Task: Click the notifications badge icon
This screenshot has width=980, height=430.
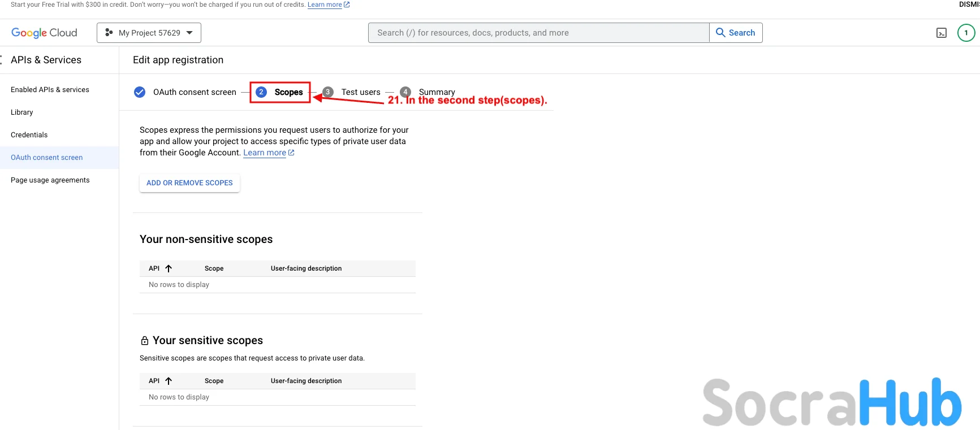Action: (966, 33)
